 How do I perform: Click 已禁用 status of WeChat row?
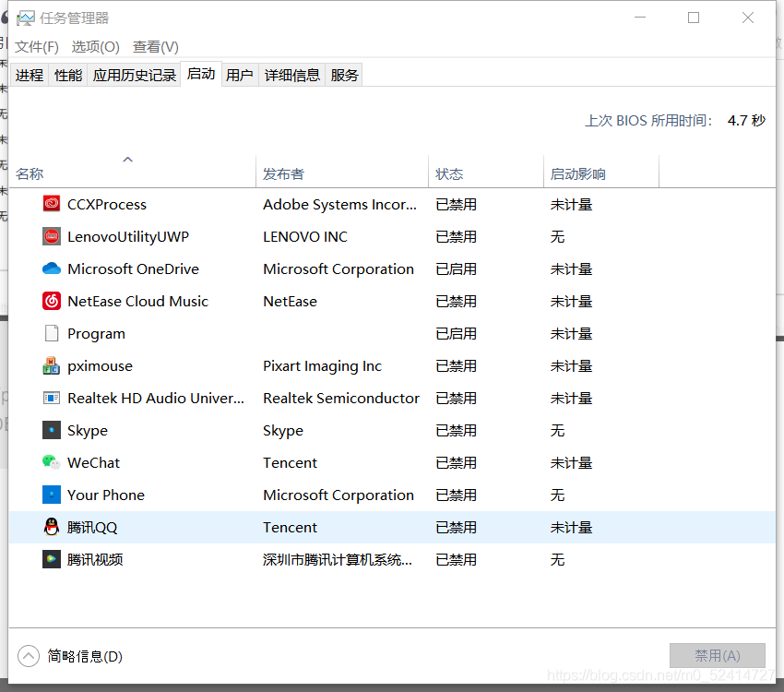[x=456, y=462]
